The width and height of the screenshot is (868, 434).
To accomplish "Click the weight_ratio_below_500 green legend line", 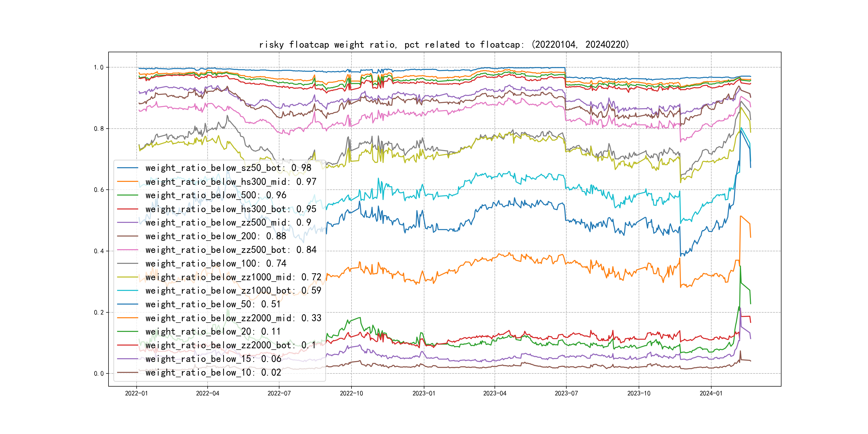I will [x=127, y=195].
